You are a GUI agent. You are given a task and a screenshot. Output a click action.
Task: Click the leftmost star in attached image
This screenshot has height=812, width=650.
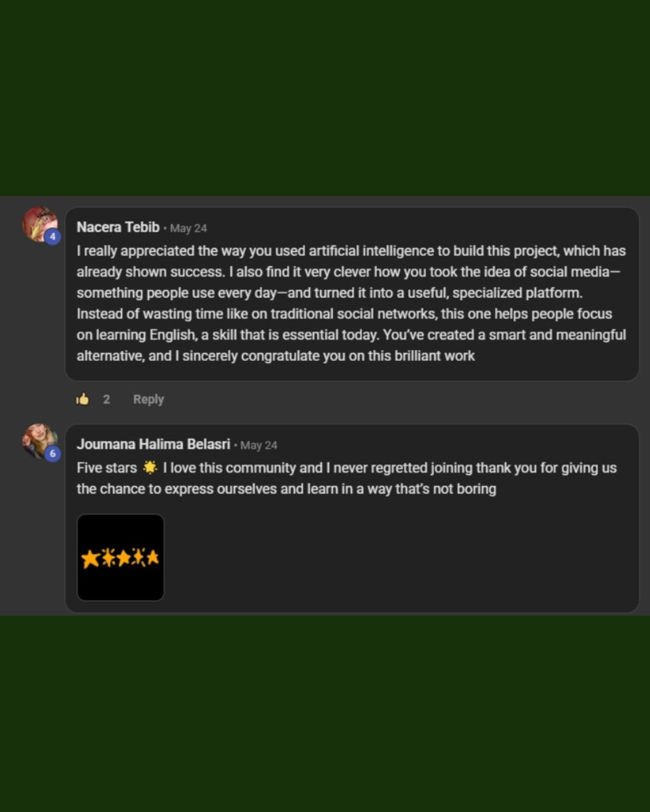pyautogui.click(x=90, y=559)
